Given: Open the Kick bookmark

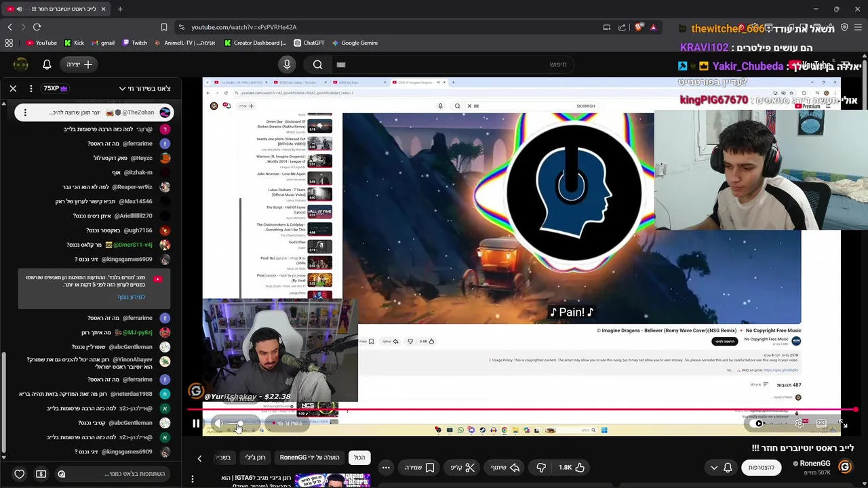Looking at the screenshot, I should 74,43.
